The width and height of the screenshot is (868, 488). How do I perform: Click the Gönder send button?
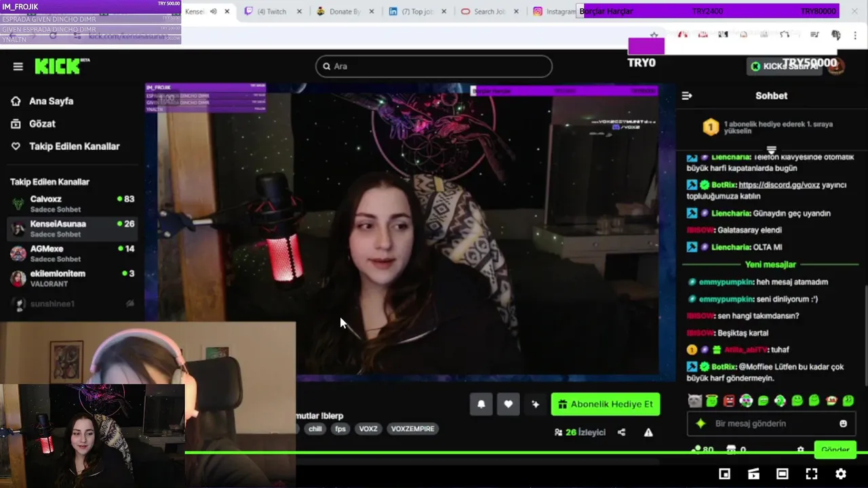(x=835, y=449)
